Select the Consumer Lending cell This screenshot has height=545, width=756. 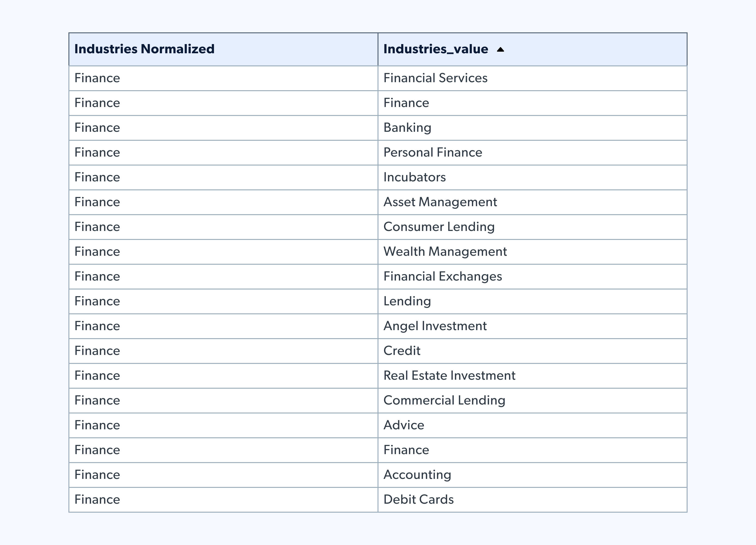[x=439, y=227]
